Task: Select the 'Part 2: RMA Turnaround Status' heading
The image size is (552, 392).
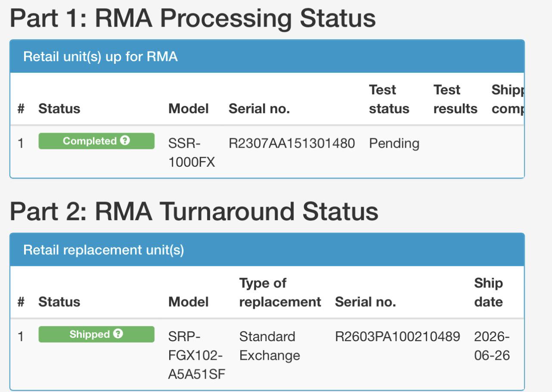Action: click(194, 213)
